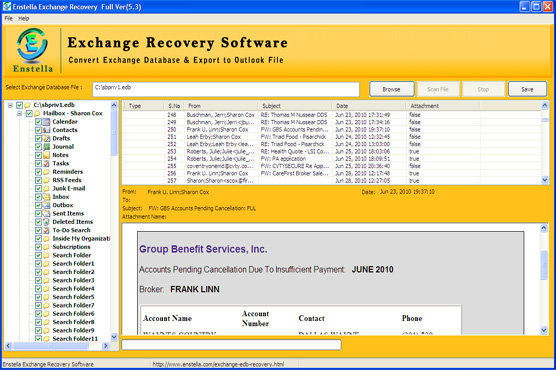Click the Drafts folder icon
Viewport: 556px width, 370px height.
coord(46,138)
